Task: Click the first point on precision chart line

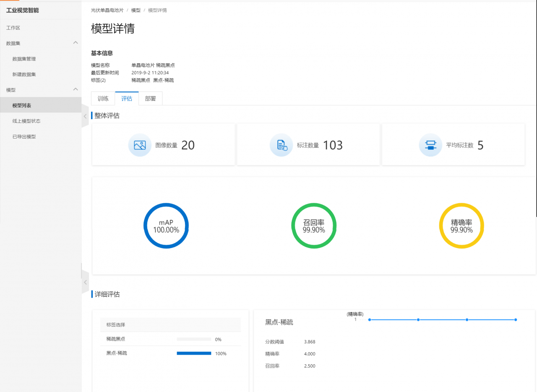Action: pos(370,320)
